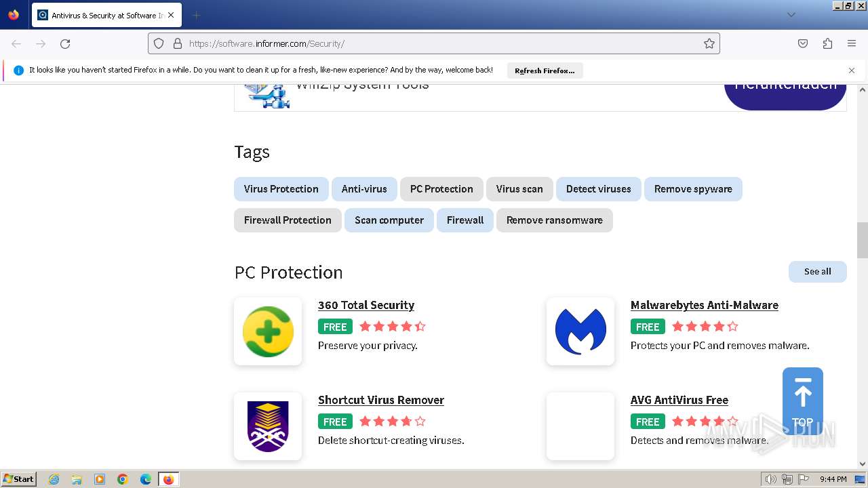The image size is (868, 488).
Task: Open Action Center flag tray icon
Action: [804, 479]
